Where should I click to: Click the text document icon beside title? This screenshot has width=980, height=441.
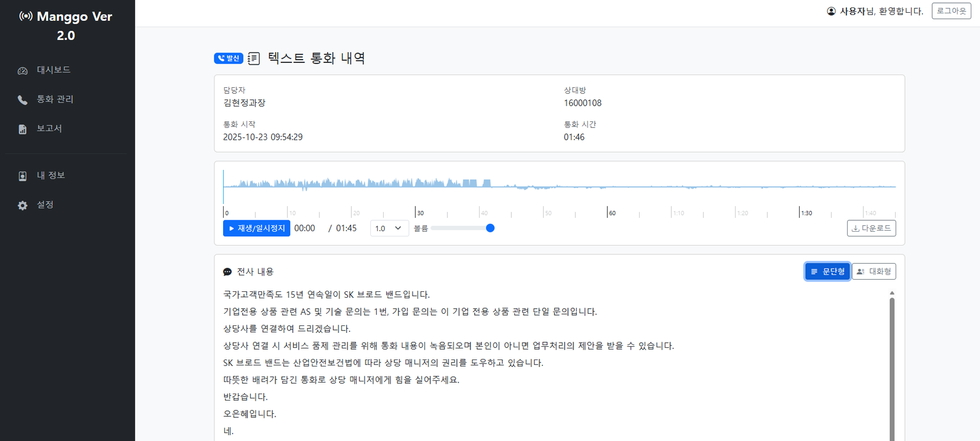[x=254, y=58]
